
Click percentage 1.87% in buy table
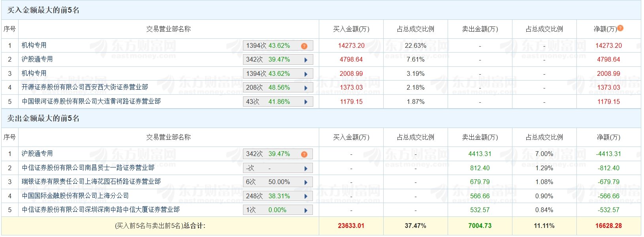coord(416,102)
